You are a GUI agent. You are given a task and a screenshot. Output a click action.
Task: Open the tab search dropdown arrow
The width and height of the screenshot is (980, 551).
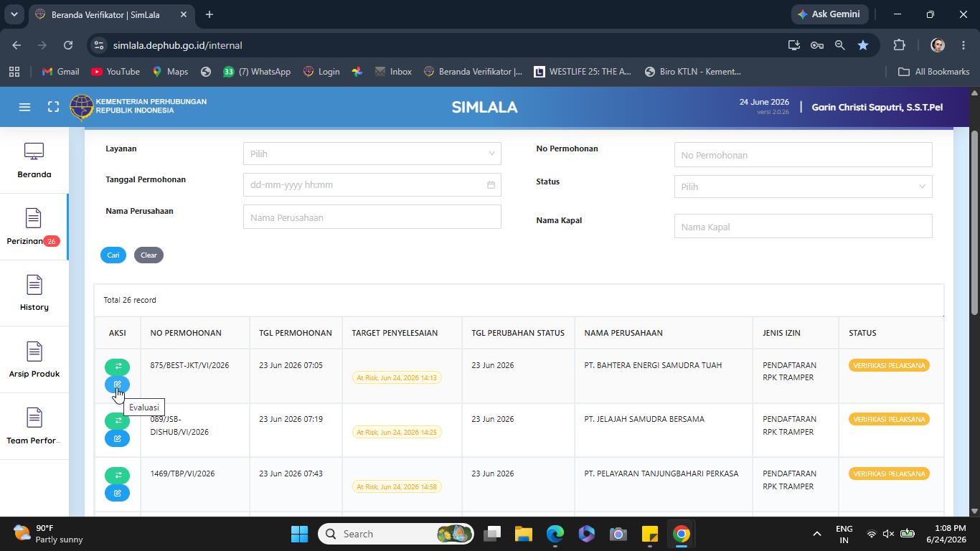tap(14, 14)
